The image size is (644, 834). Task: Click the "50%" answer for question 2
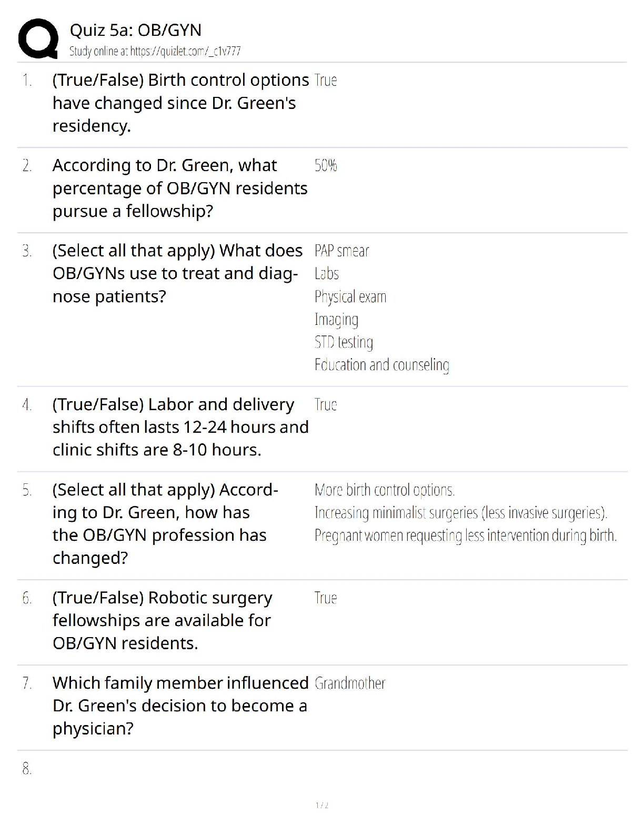point(326,165)
